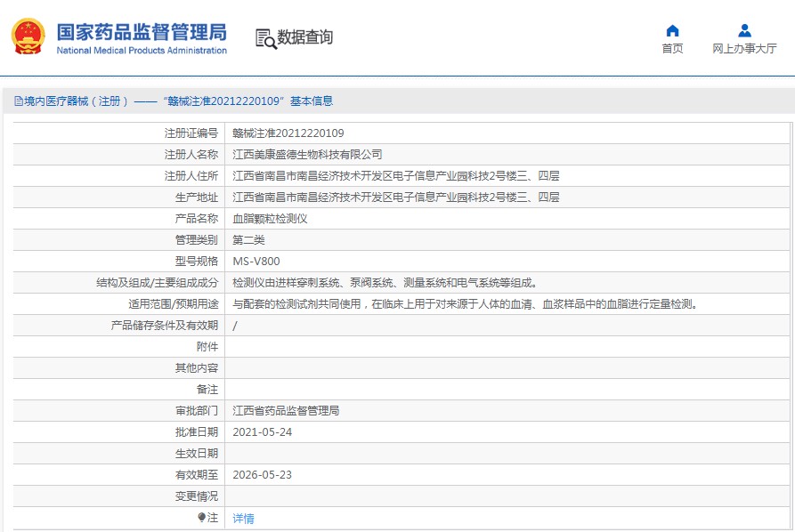Image resolution: width=795 pixels, height=532 pixels.
Task: Click the 结构及组成 description value text
Action: [385, 283]
